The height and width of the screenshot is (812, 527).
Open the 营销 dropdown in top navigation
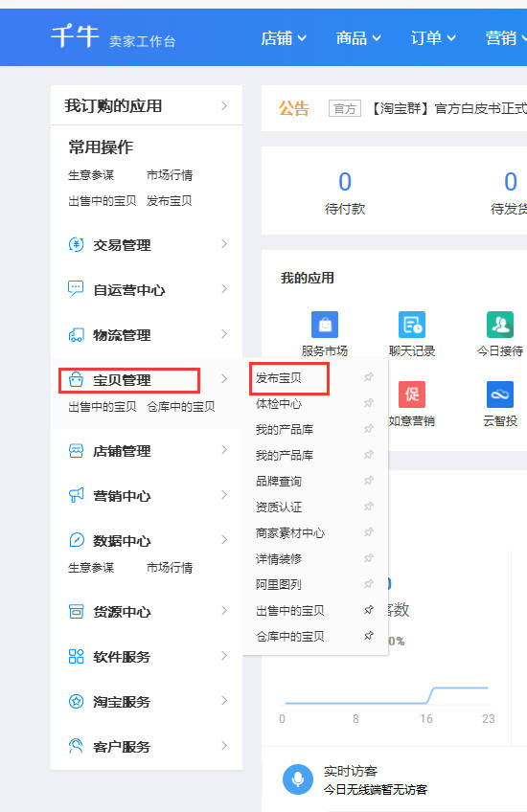506,37
